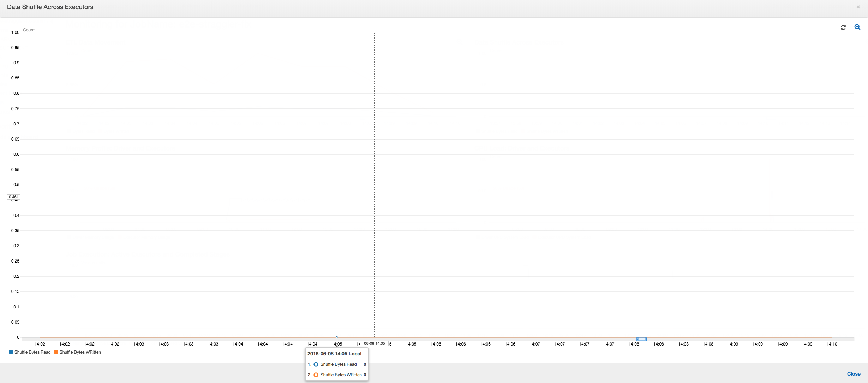This screenshot has height=383, width=868.
Task: Click the tooltip count value for Shuffle Bytes Read
Action: click(x=365, y=364)
